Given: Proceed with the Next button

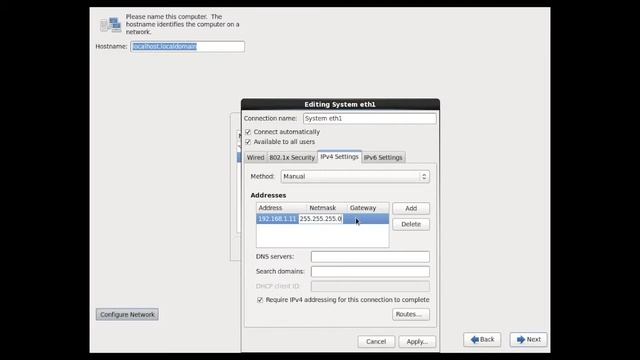Looking at the screenshot, I should (529, 340).
